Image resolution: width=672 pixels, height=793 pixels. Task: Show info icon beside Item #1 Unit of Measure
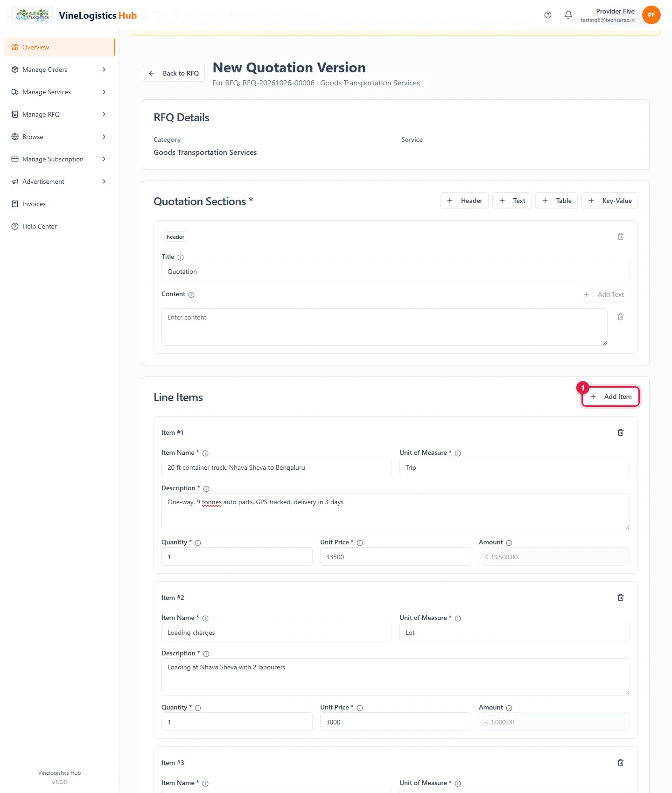pos(458,453)
